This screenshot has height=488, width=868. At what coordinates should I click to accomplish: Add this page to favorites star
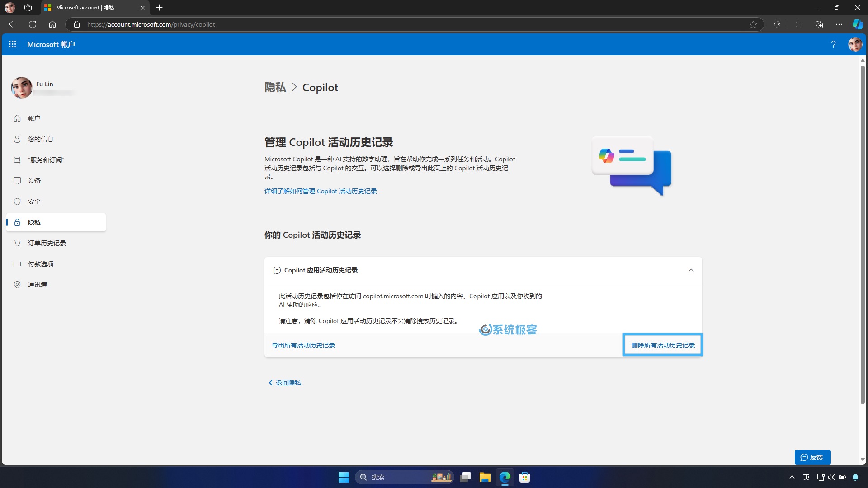753,24
